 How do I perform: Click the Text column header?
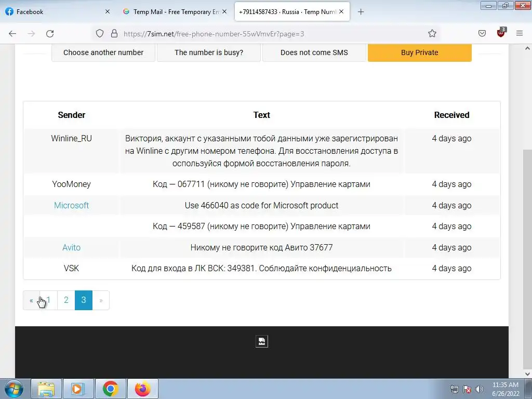262,115
